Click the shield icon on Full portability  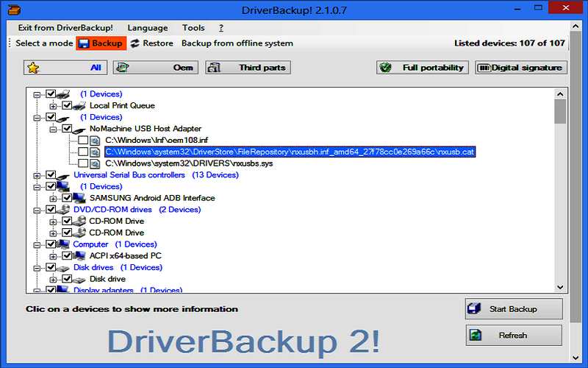tap(385, 68)
